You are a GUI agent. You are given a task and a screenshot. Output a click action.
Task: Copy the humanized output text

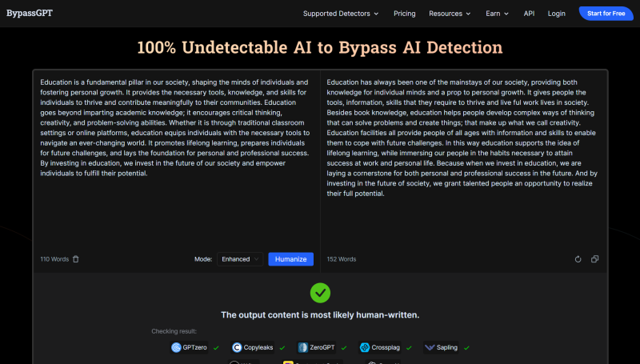point(594,259)
